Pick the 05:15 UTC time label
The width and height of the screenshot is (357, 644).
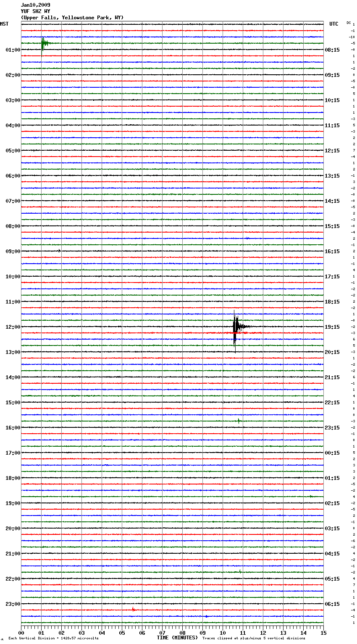pyautogui.click(x=332, y=579)
